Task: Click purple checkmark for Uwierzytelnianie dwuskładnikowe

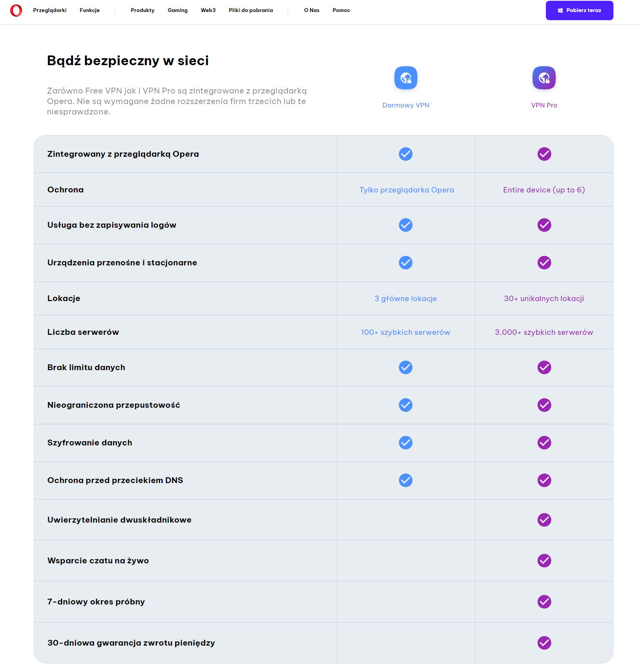Action: 544,520
